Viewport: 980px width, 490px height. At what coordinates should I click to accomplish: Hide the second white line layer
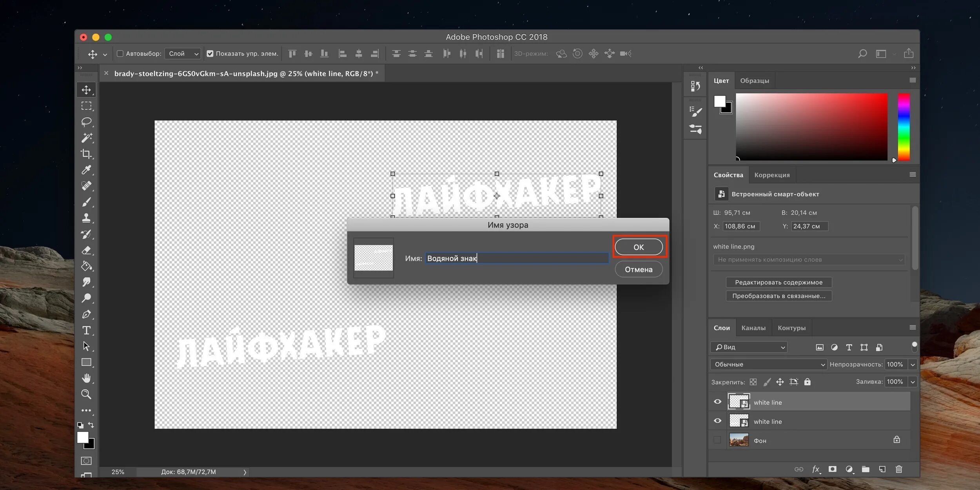coord(717,421)
